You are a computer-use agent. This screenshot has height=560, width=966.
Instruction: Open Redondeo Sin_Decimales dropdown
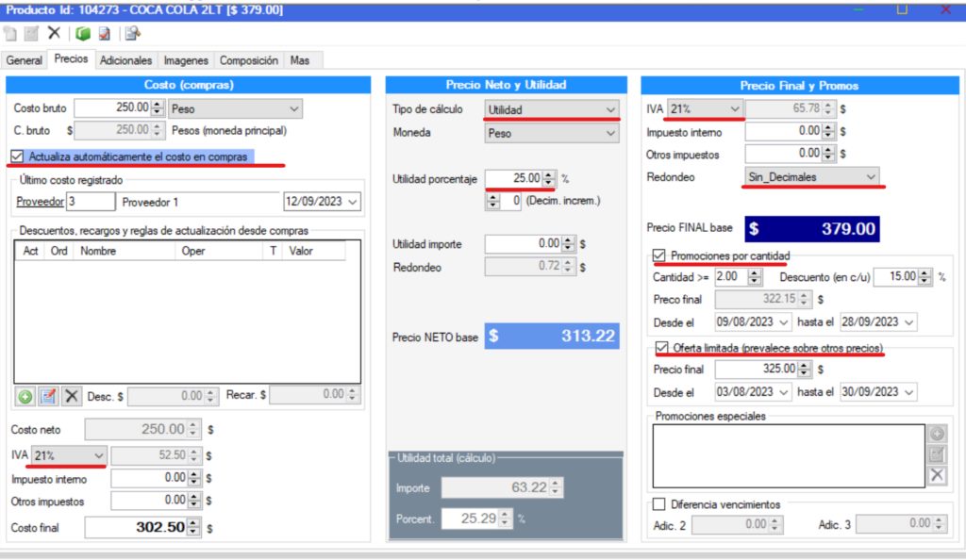(x=811, y=176)
